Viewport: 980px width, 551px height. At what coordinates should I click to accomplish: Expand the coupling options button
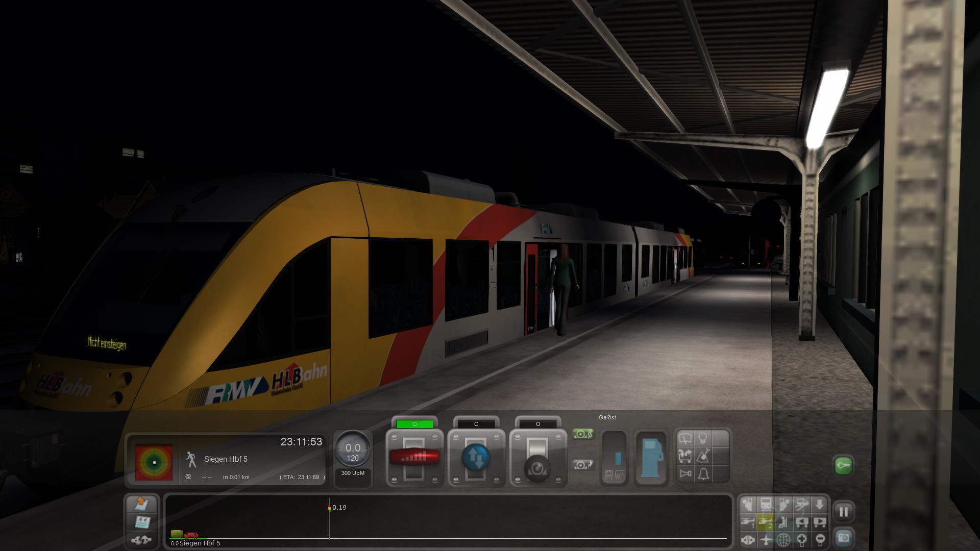141,539
